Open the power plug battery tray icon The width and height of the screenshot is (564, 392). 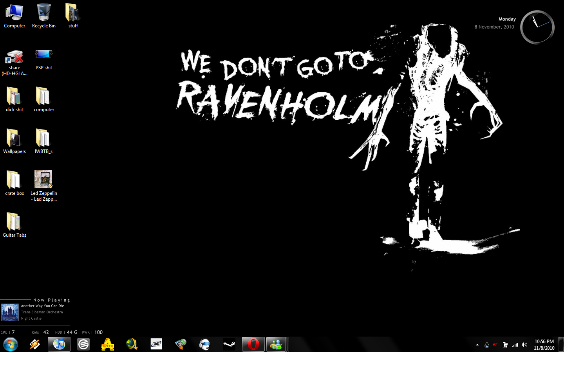505,345
